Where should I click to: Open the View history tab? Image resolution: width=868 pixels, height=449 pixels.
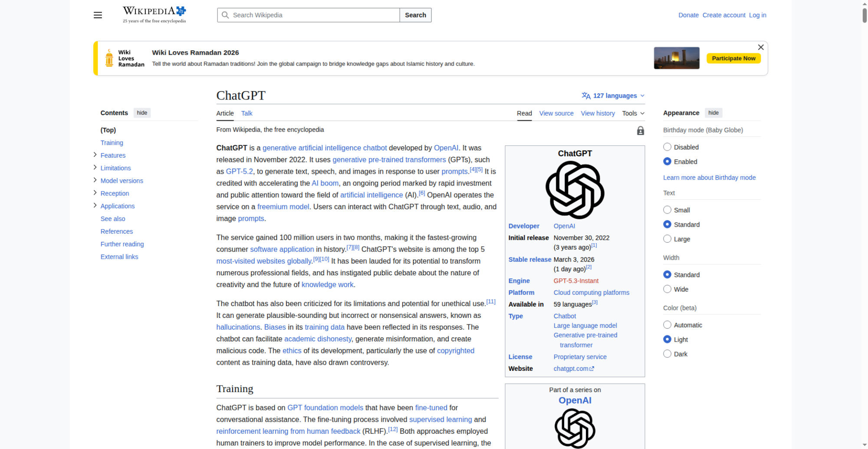point(598,113)
